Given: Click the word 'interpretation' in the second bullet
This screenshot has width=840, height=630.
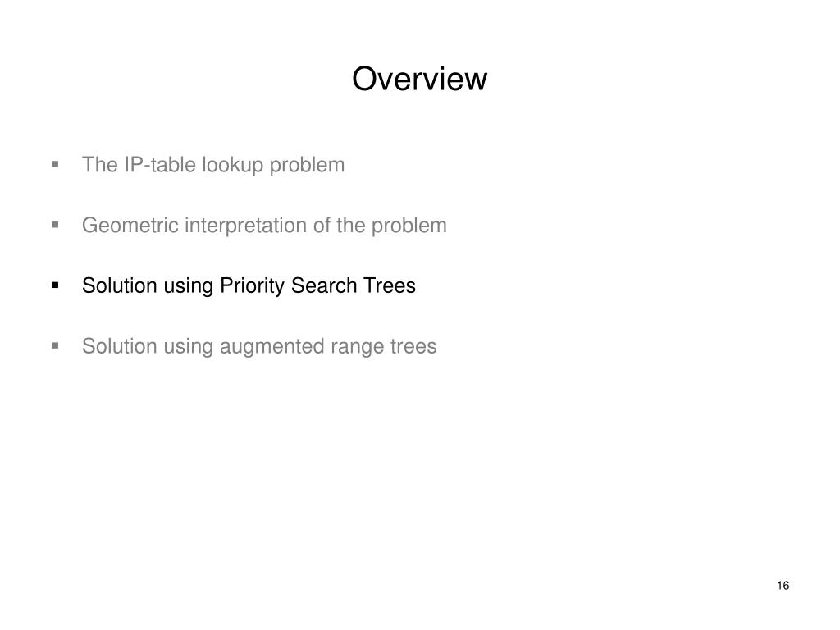Looking at the screenshot, I should [x=246, y=226].
